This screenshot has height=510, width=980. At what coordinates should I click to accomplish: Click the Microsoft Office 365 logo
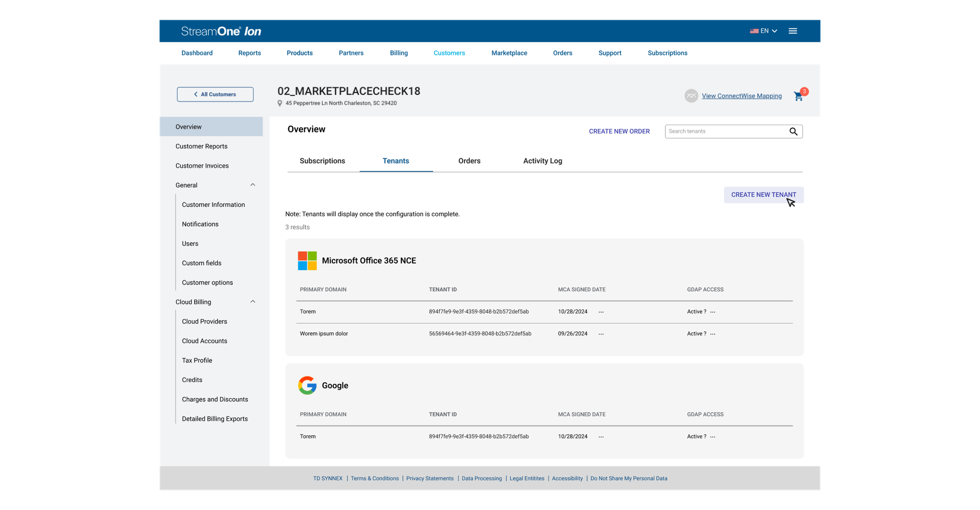307,261
